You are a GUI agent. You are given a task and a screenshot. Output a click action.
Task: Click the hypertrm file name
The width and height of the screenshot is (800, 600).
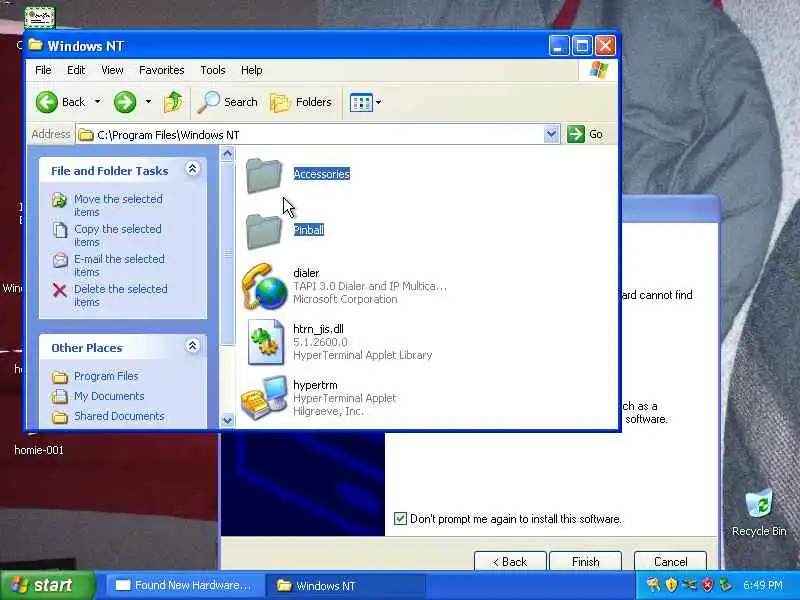[x=315, y=385]
